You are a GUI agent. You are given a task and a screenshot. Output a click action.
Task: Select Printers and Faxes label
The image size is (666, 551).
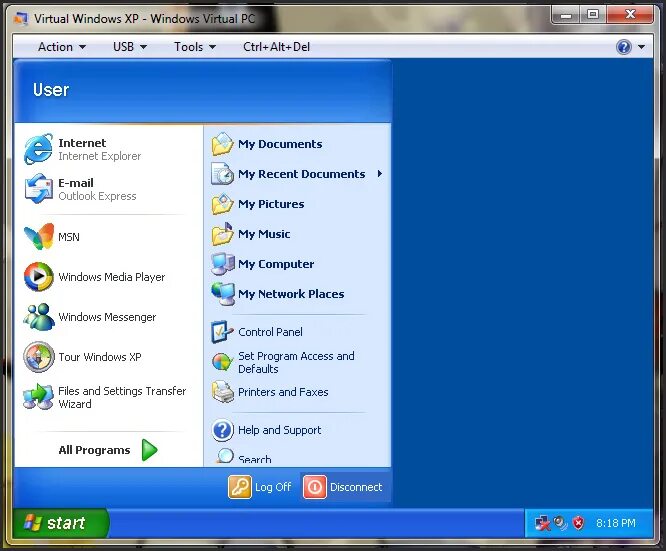pos(283,392)
